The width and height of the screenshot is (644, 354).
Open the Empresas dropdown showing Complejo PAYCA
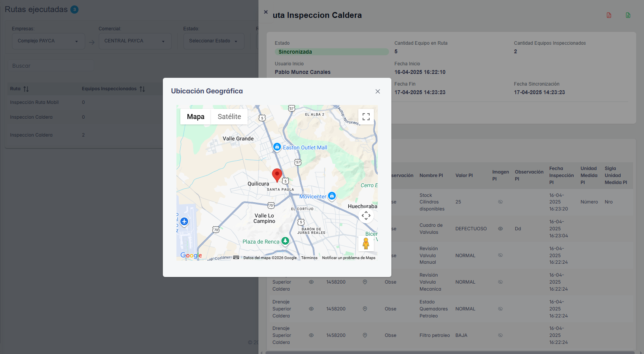[48, 41]
